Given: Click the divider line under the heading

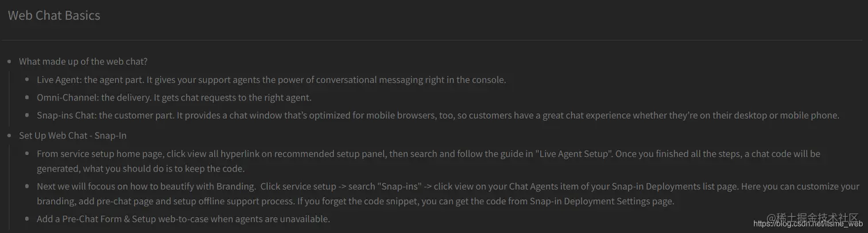Looking at the screenshot, I should [434, 40].
